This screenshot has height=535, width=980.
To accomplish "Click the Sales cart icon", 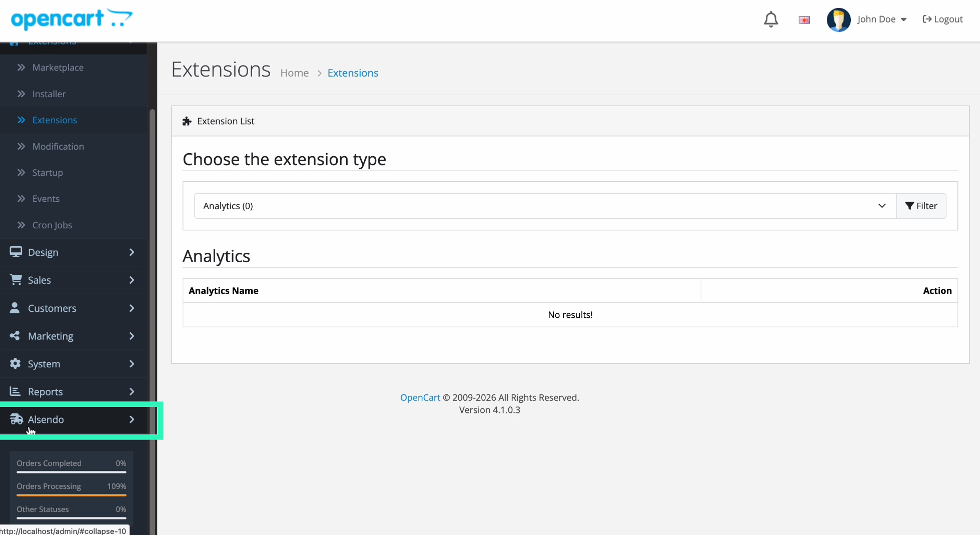I will 16,280.
